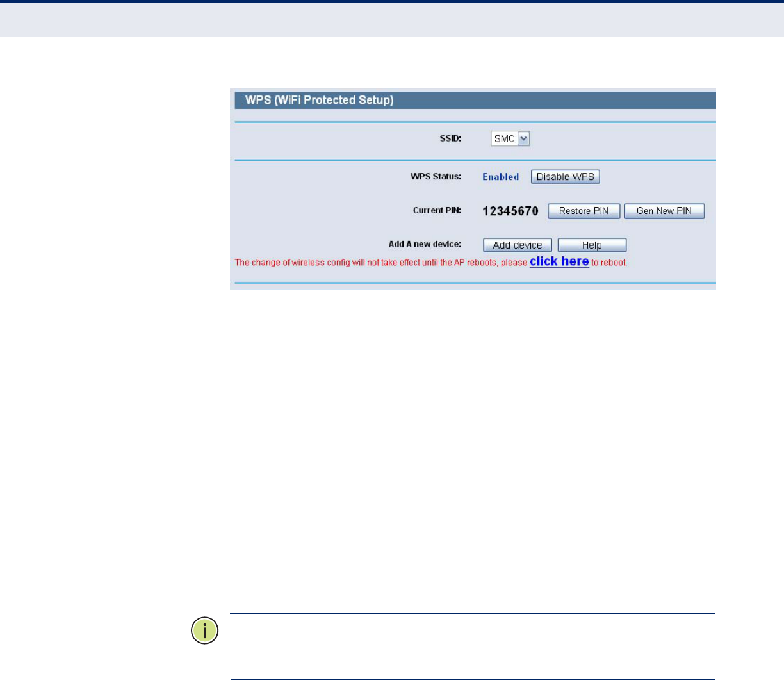
Task: Click the Disable WPS button
Action: coord(565,177)
